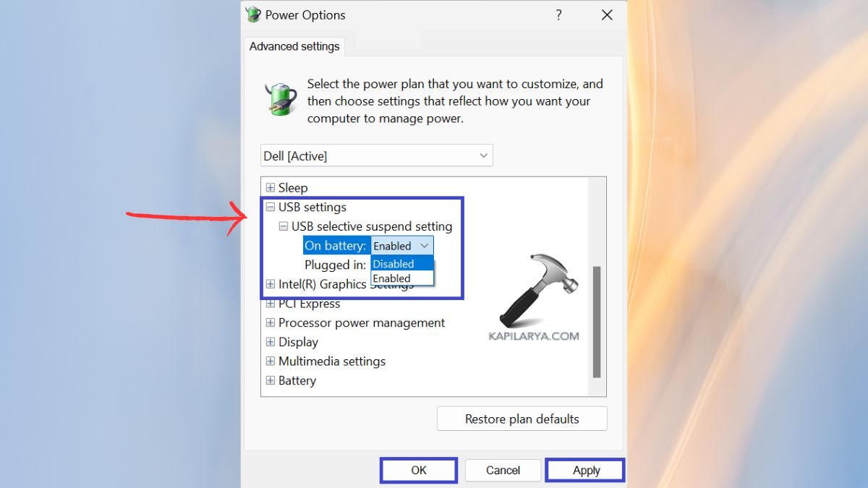The width and height of the screenshot is (868, 488).
Task: Expand Intel(R) Graphics Settings
Action: [x=271, y=283]
